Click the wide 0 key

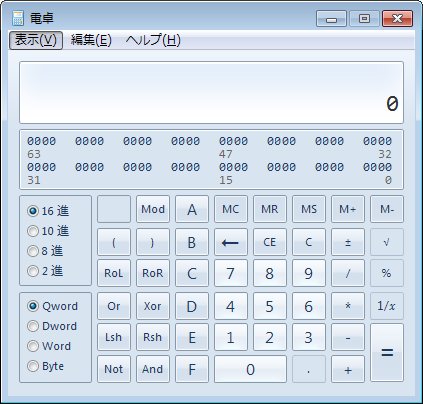pyautogui.click(x=250, y=369)
